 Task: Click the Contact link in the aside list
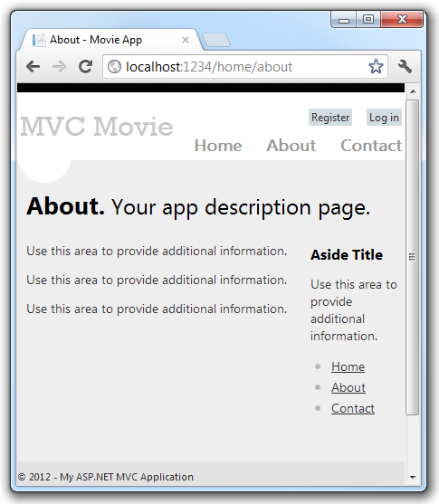tap(353, 408)
